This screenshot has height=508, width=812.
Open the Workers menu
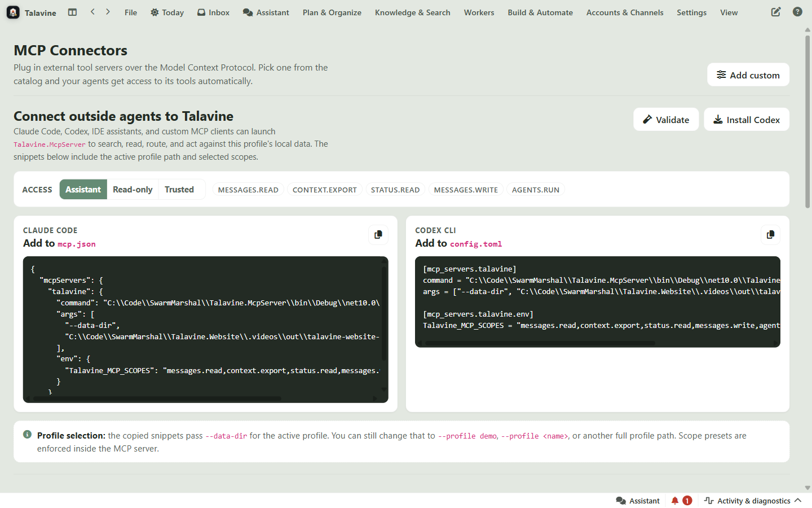pos(479,12)
